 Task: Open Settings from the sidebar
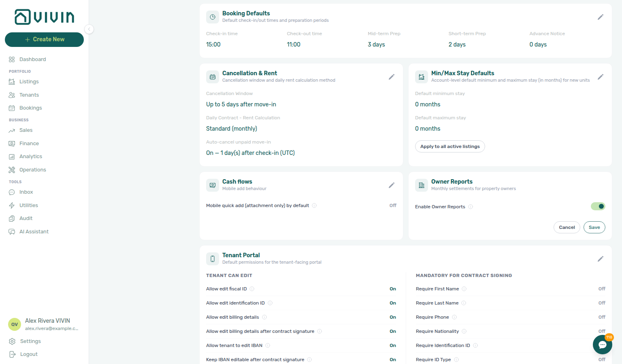[x=30, y=341]
